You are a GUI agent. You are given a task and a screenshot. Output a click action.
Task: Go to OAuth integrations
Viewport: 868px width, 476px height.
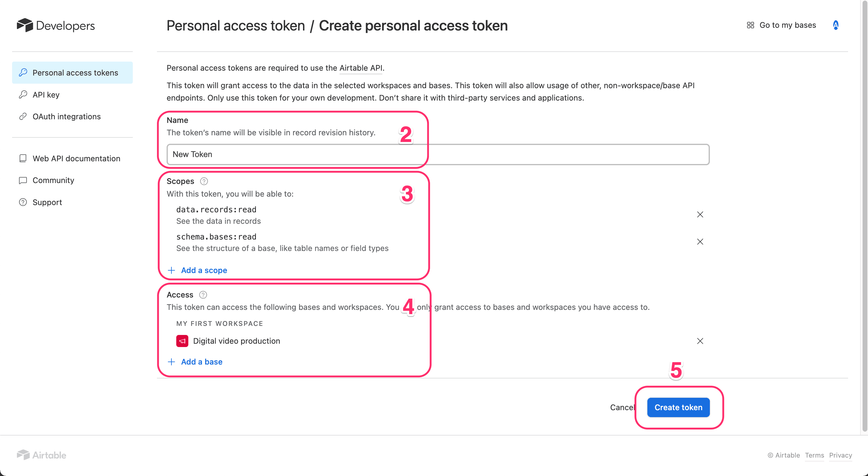[x=66, y=117]
